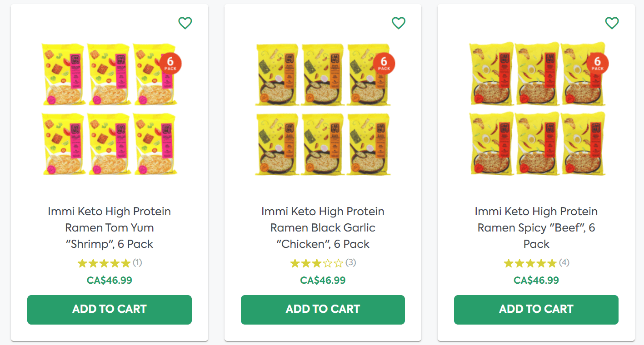Screen dimensions: 644x345
Task: Click star rating of Tom Yum "Shrimp" ramen
Action: click(104, 263)
